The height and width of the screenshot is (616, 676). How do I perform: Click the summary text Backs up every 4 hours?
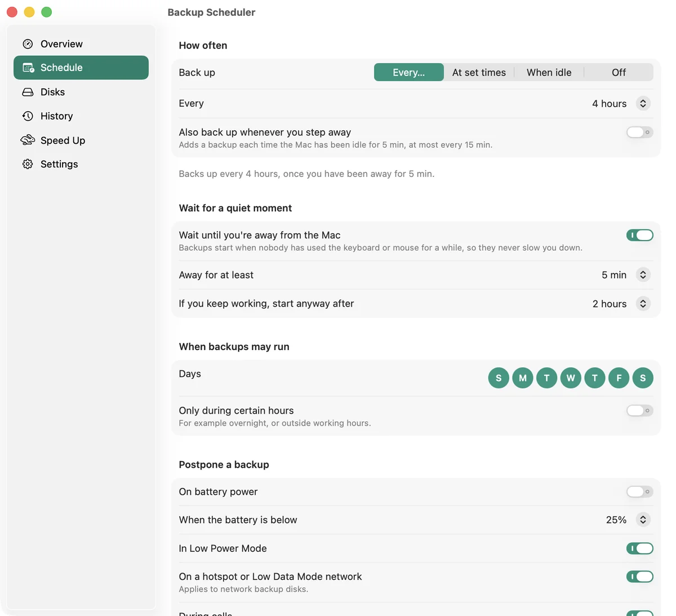pyautogui.click(x=306, y=174)
